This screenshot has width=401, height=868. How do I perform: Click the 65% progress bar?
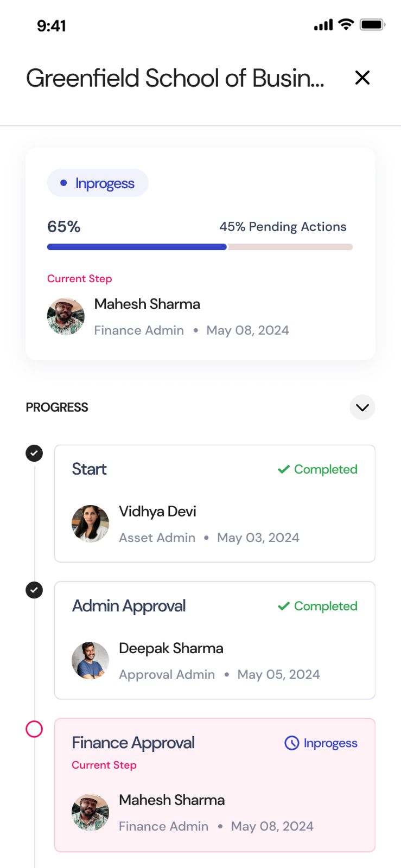[x=200, y=247]
